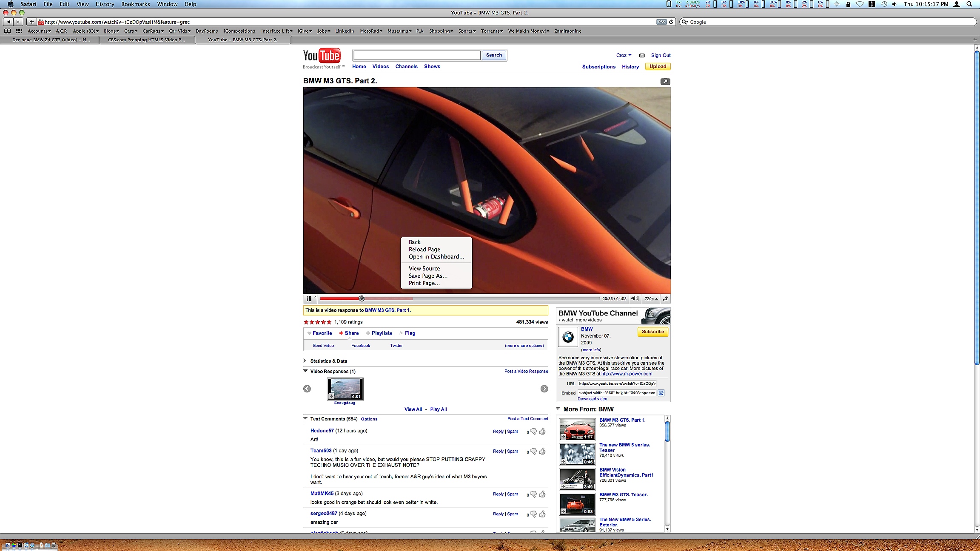
Task: Click the video seek bar playhead
Action: [362, 298]
